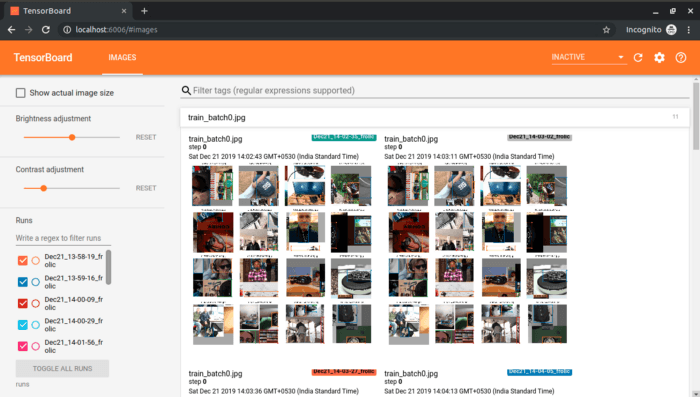Switch to the IMAGES tab
This screenshot has height=397, width=700.
point(122,57)
